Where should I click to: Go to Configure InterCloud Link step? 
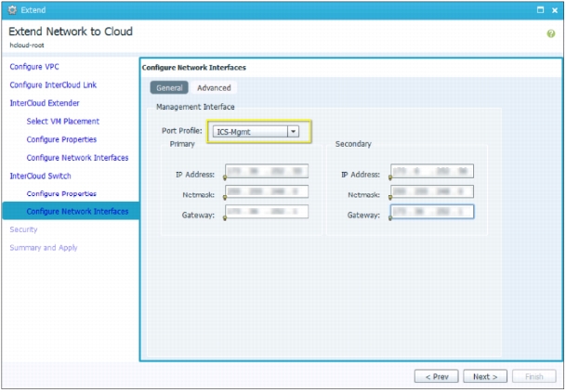click(x=53, y=85)
